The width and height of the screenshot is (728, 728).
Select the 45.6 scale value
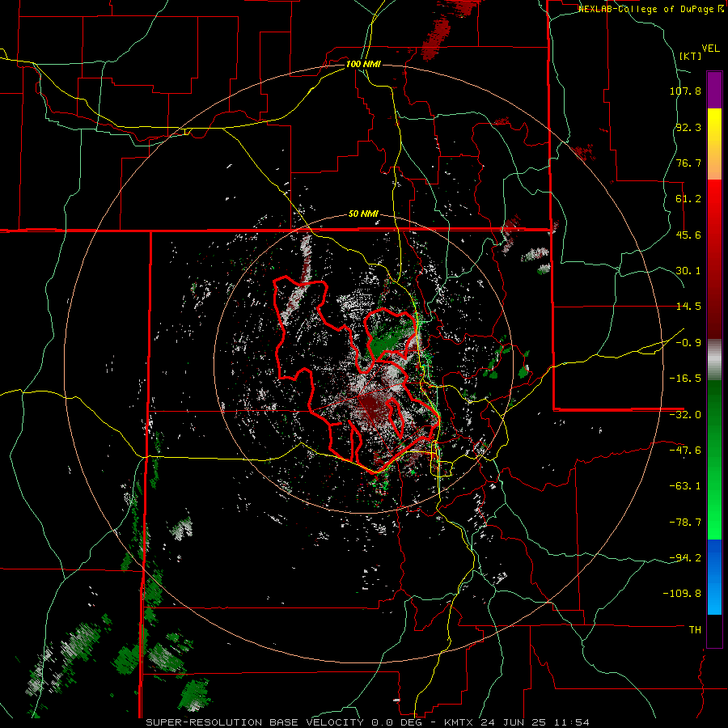[688, 235]
